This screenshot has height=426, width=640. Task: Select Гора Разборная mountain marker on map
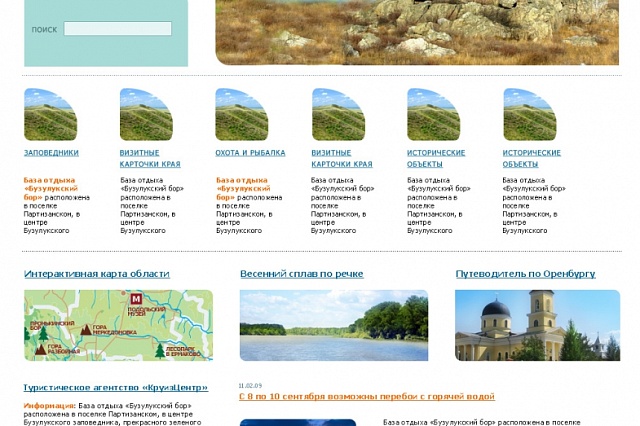pos(40,350)
